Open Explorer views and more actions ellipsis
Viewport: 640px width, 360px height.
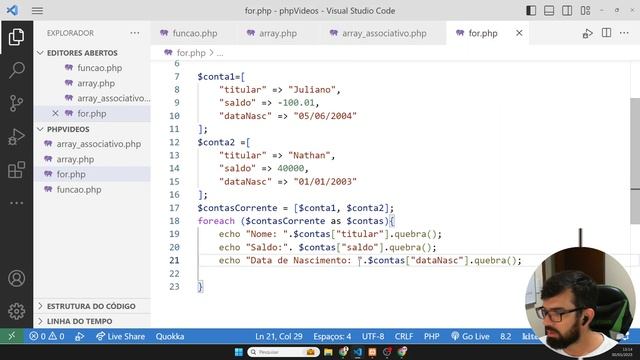pos(135,33)
